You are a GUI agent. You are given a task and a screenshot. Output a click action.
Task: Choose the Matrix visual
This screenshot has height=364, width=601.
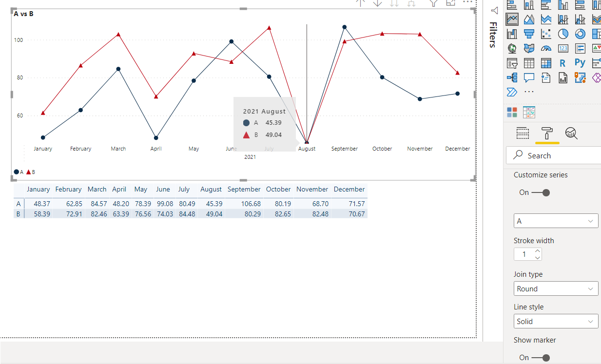pyautogui.click(x=546, y=63)
